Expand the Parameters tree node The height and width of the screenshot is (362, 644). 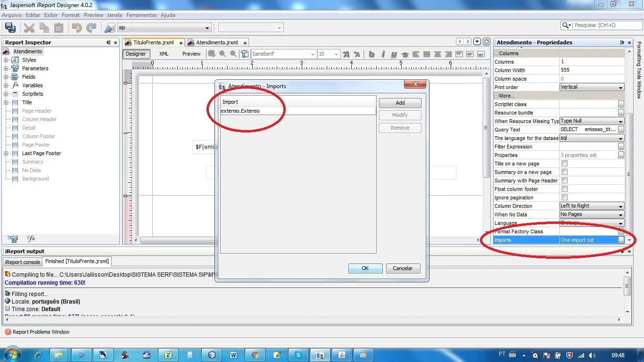(x=6, y=68)
